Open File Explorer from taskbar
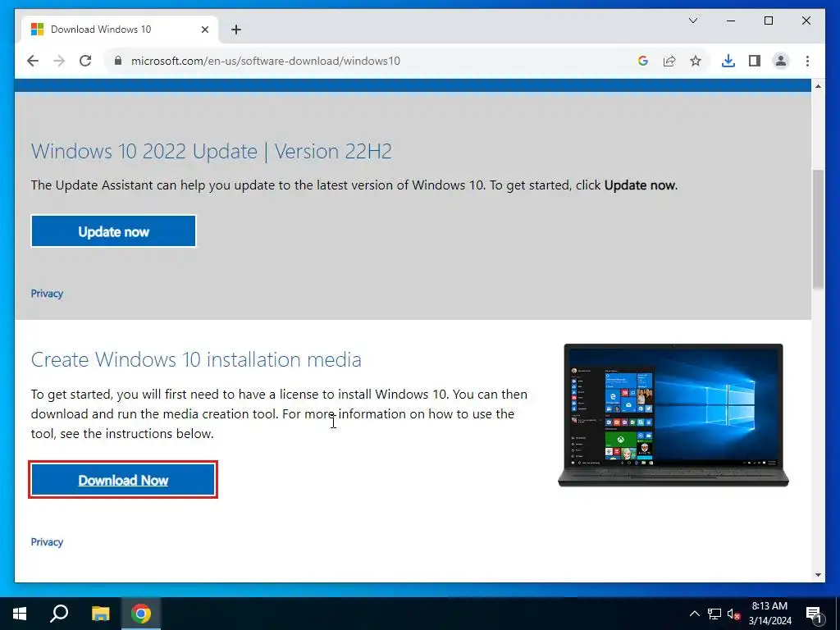The height and width of the screenshot is (630, 840). (x=100, y=614)
